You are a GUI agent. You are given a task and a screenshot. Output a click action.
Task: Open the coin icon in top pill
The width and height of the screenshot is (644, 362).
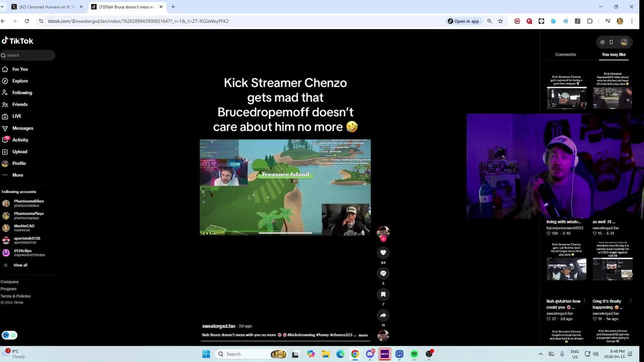[602, 42]
